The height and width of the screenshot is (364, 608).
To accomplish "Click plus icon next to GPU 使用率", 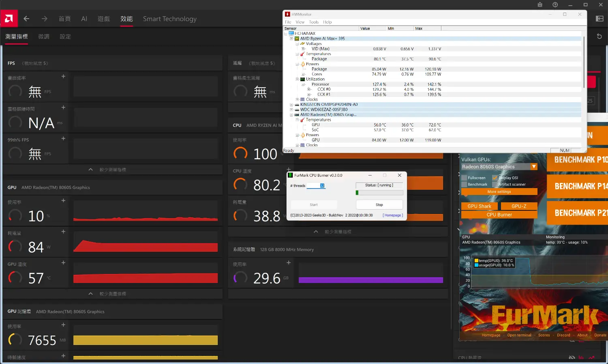I will coord(63,201).
